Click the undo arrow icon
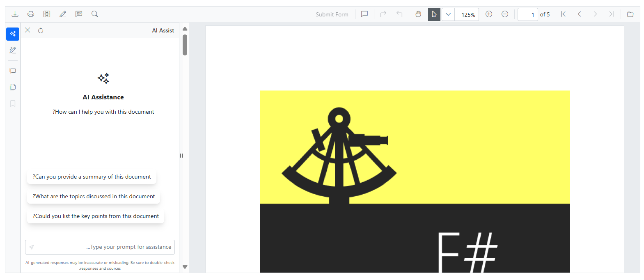The height and width of the screenshot is (280, 644). pyautogui.click(x=399, y=14)
